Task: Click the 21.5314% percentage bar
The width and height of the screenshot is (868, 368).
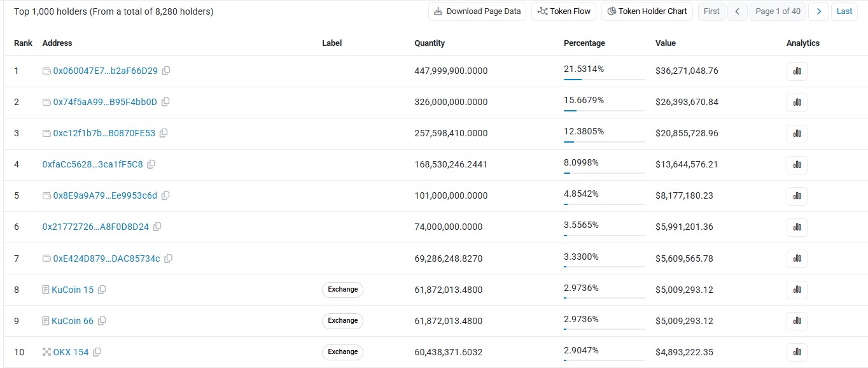Action: [x=604, y=80]
